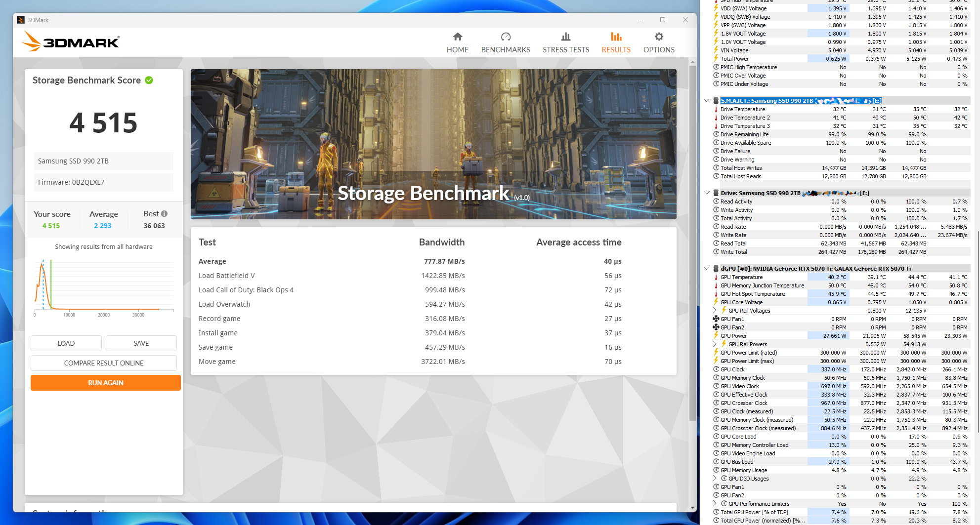
Task: Open the Home tab icon in 3DMark
Action: pos(458,37)
